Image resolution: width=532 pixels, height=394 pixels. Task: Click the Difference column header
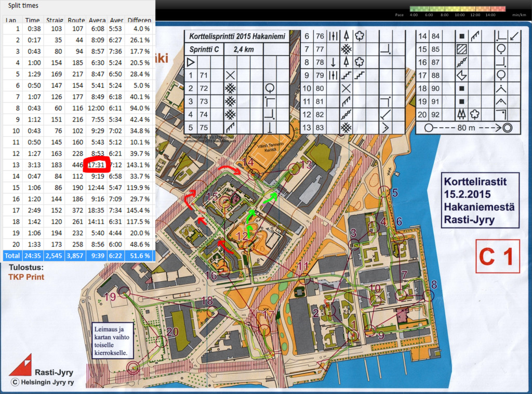[x=140, y=20]
